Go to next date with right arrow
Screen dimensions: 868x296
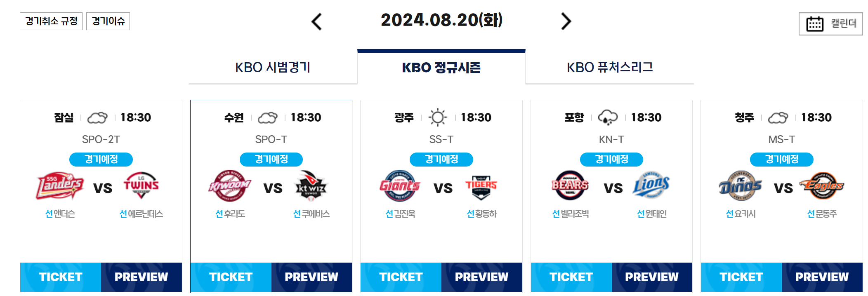click(x=566, y=21)
